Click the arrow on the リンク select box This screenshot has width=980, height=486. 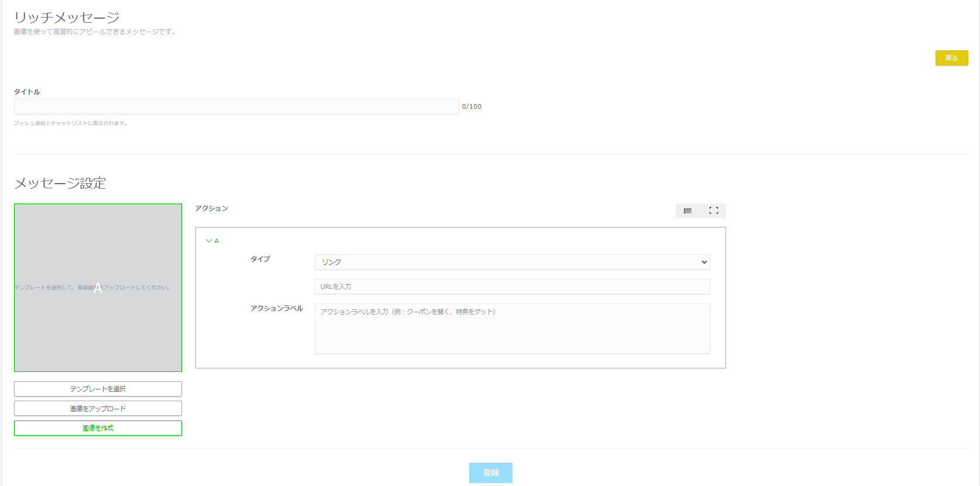[704, 262]
